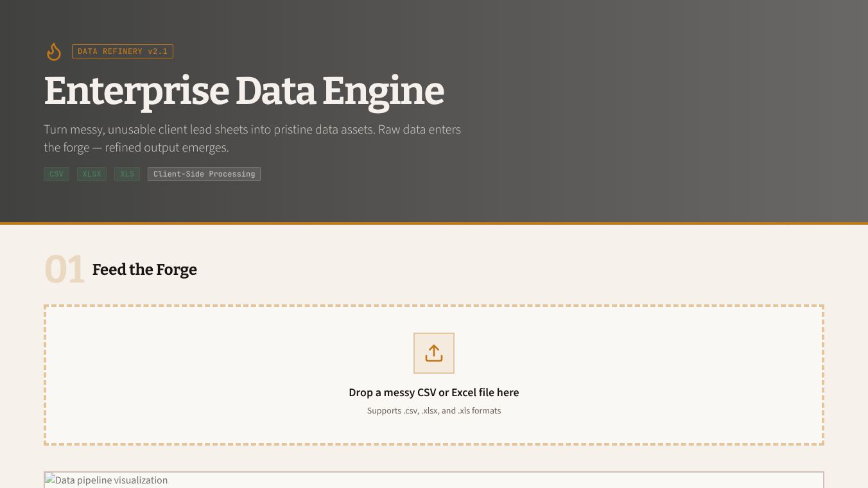
Task: Click the 'Turn messy, unusable client lead sheets' paragraph
Action: coord(252,138)
